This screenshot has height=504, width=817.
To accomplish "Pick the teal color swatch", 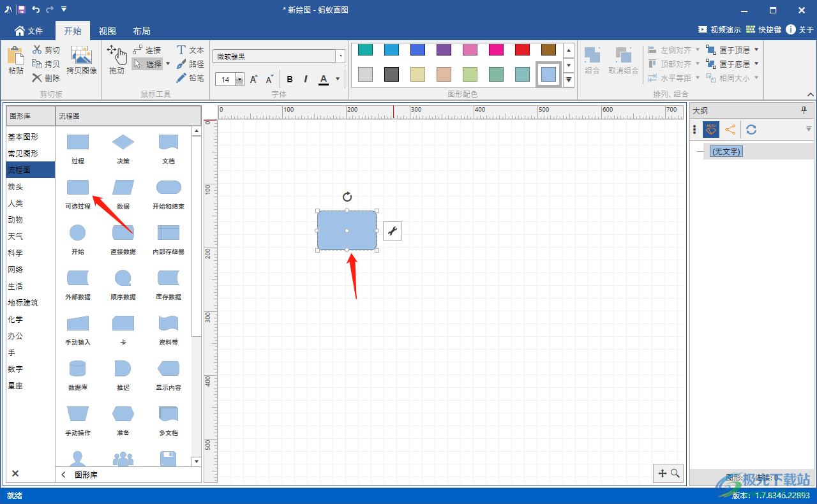I will pyautogui.click(x=365, y=50).
